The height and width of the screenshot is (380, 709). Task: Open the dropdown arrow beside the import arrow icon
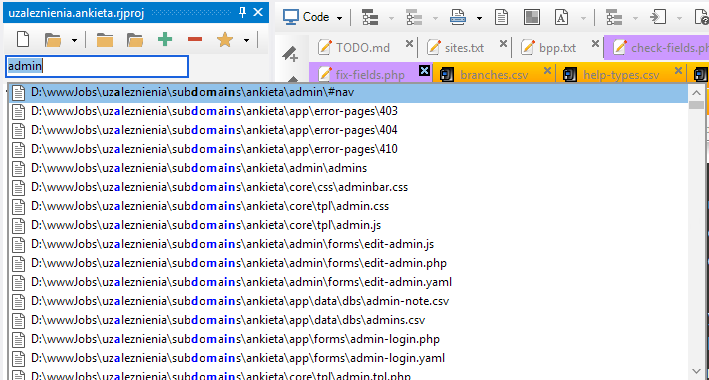click(680, 19)
